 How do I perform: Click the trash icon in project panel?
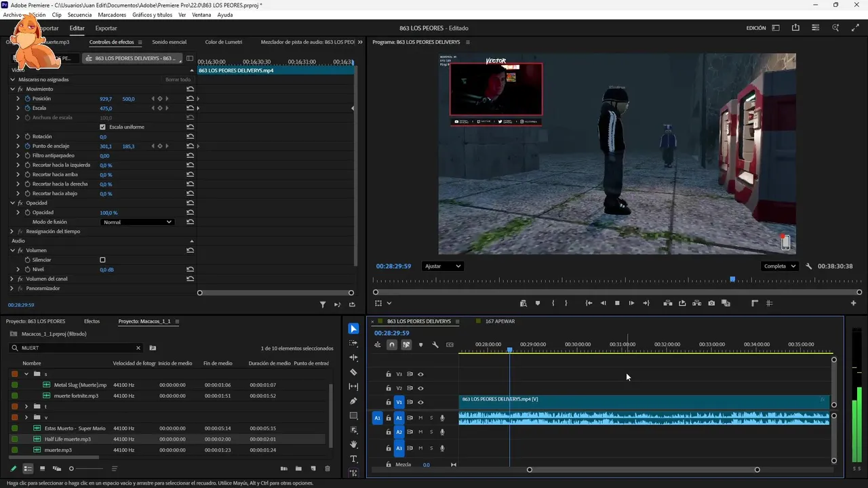tap(328, 468)
